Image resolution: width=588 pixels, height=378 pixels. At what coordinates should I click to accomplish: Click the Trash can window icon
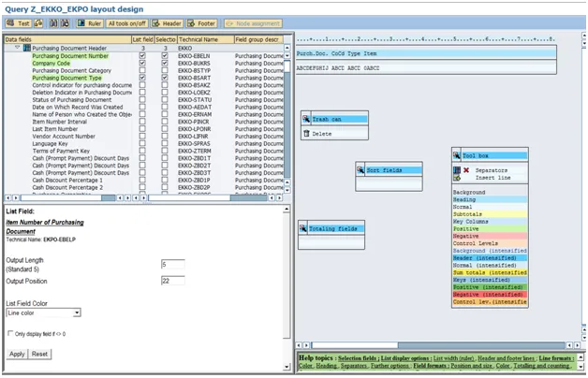(x=305, y=120)
